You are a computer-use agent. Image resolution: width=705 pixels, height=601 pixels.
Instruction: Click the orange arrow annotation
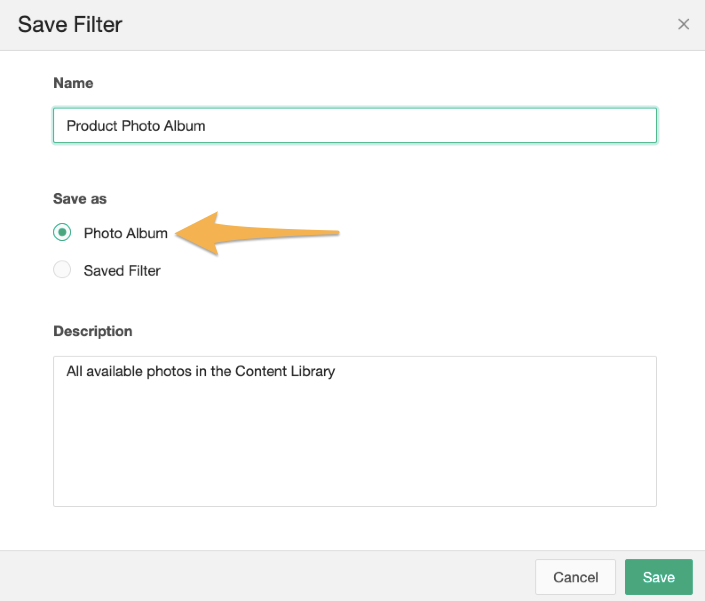click(x=257, y=233)
